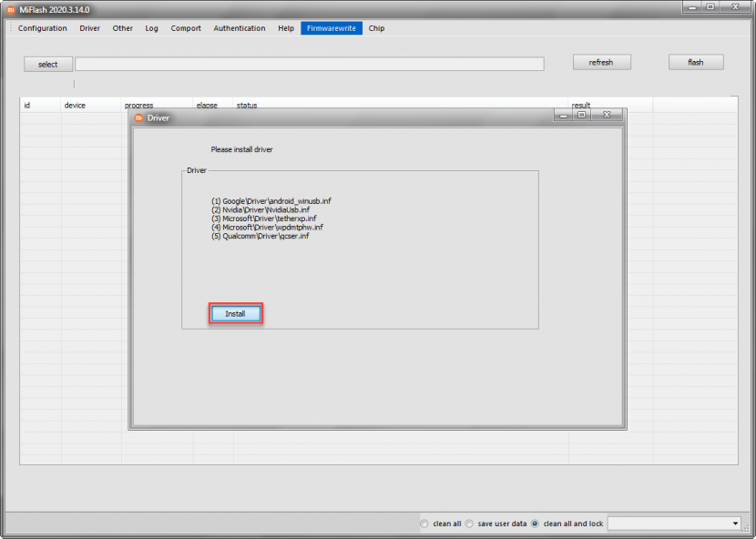Screen dimensions: 756x539
Task: Minimize the MiFlash main window
Action: coord(692,7)
